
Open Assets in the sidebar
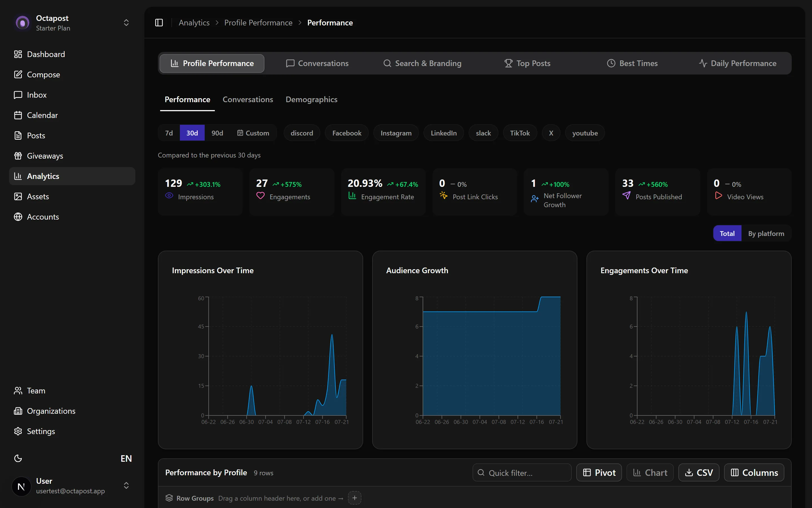[72, 196]
